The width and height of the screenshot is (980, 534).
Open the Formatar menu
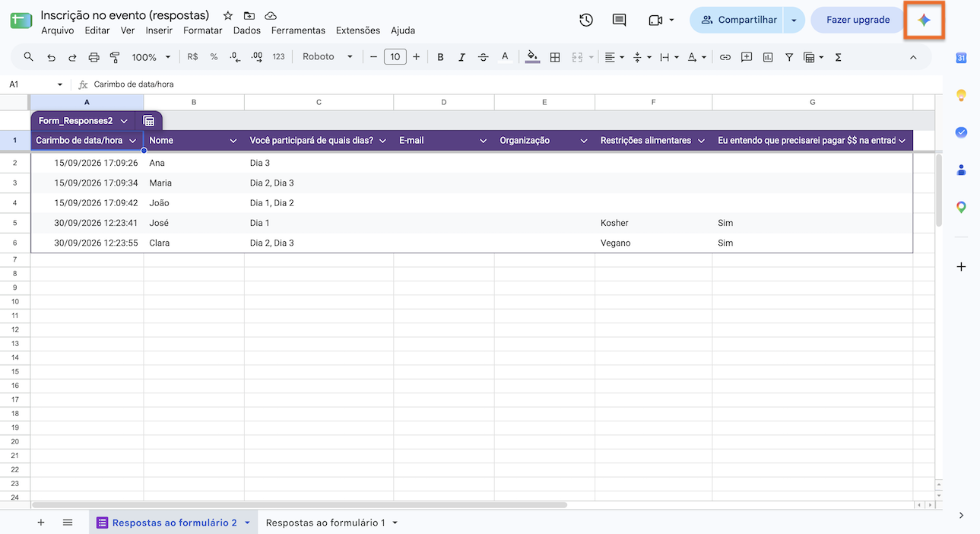point(203,30)
